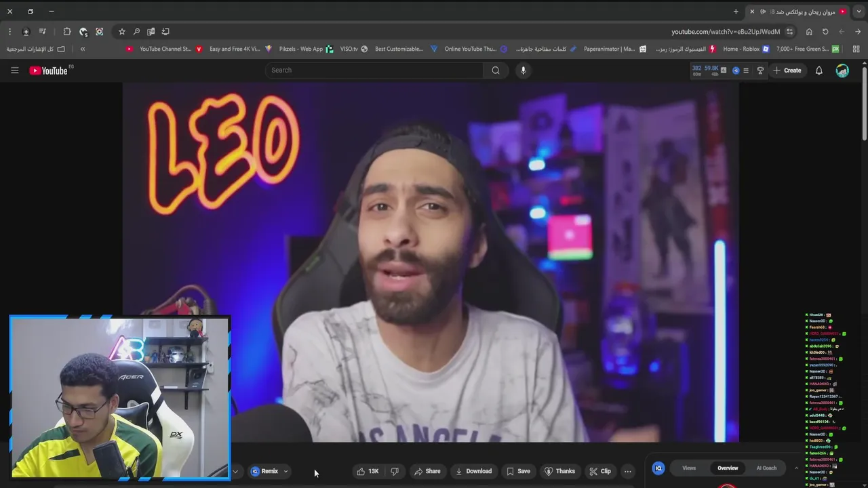
Task: Go to the YouTube home logo
Action: (49, 70)
